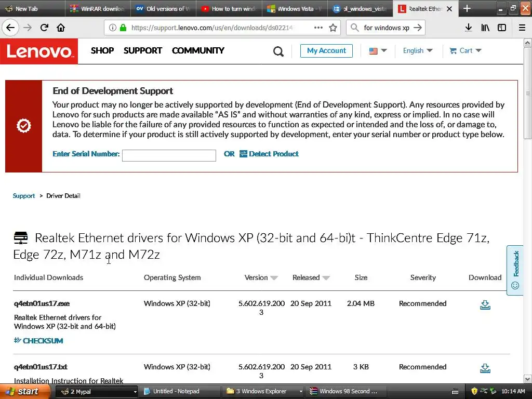Switch to Old versions tab
Image resolution: width=532 pixels, height=399 pixels.
click(x=163, y=8)
